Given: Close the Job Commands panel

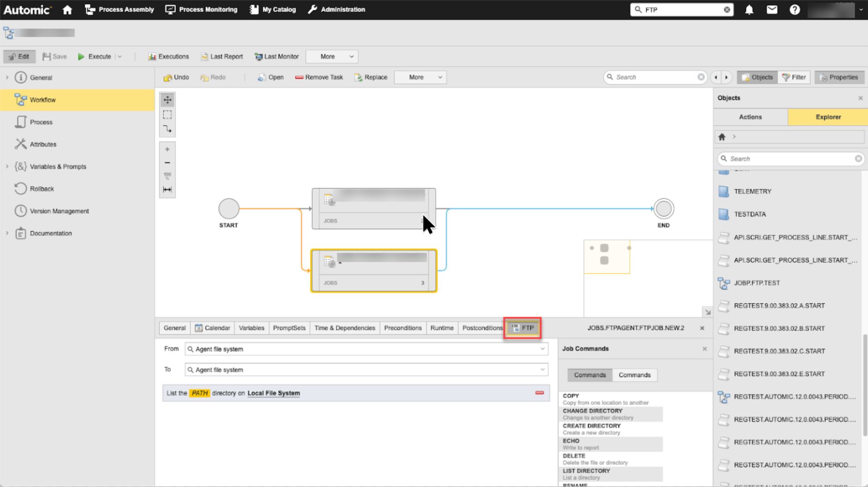Looking at the screenshot, I should click(704, 349).
